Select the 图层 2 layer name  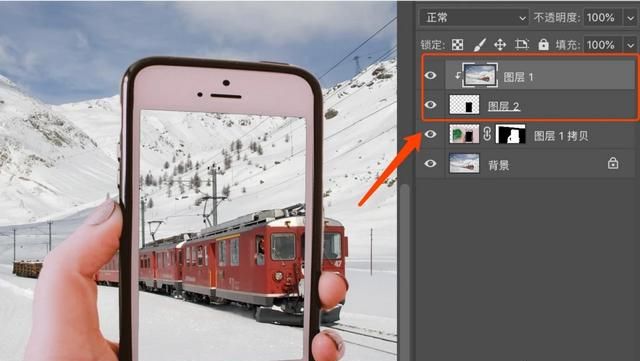(x=504, y=107)
